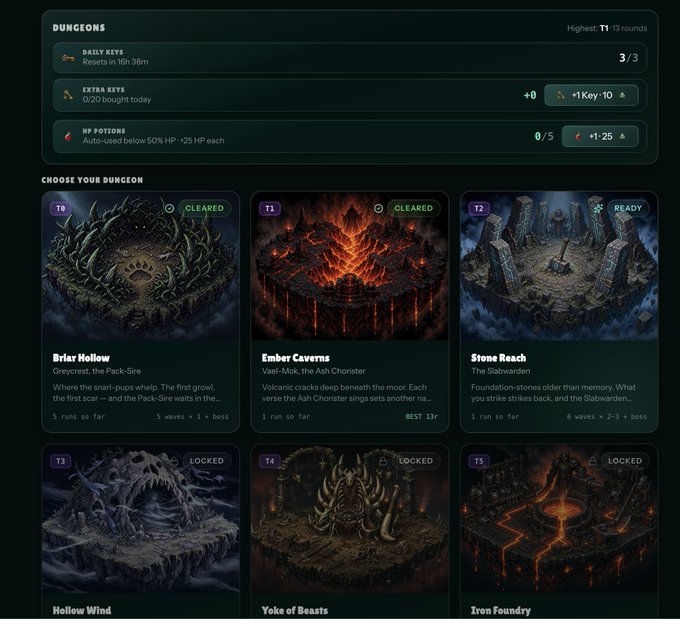
Task: Select the Yoke of Beasts dungeon artwork
Action: [x=350, y=518]
